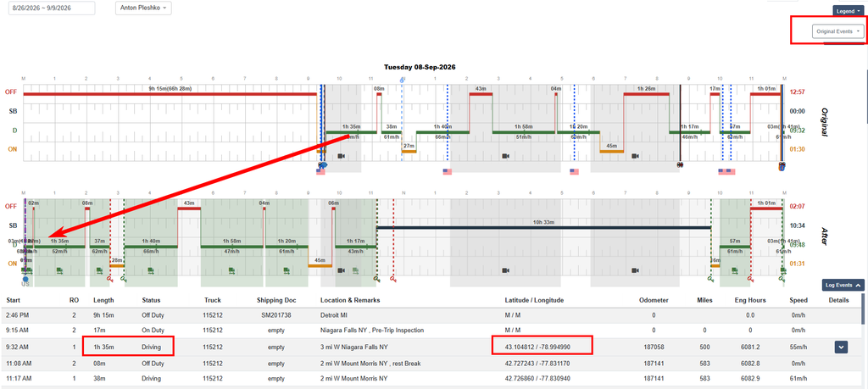868x389 pixels.
Task: Click camera icon near 7 PM in Original graph
Action: click(x=634, y=156)
